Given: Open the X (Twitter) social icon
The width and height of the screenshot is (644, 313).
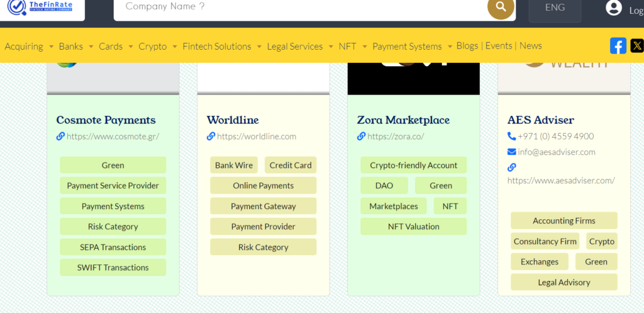Looking at the screenshot, I should 636,45.
